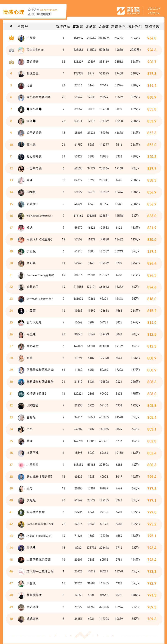Click the silver crown icon beside 陶白白Sensei

11,50
